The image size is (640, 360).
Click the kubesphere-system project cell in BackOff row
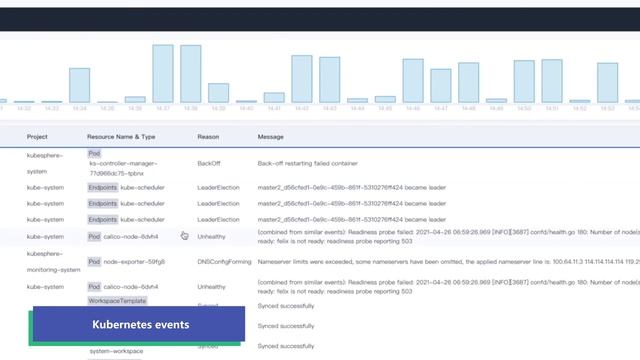45,163
